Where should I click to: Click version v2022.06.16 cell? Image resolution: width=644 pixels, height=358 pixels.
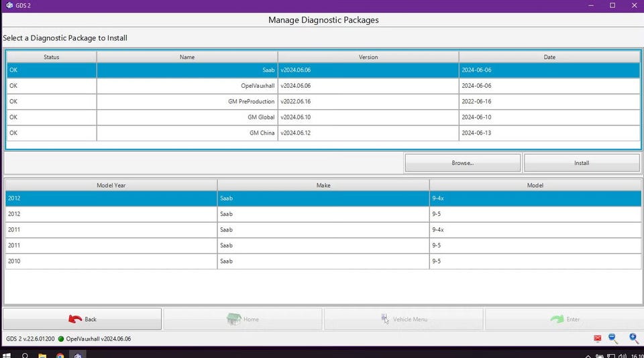(368, 101)
